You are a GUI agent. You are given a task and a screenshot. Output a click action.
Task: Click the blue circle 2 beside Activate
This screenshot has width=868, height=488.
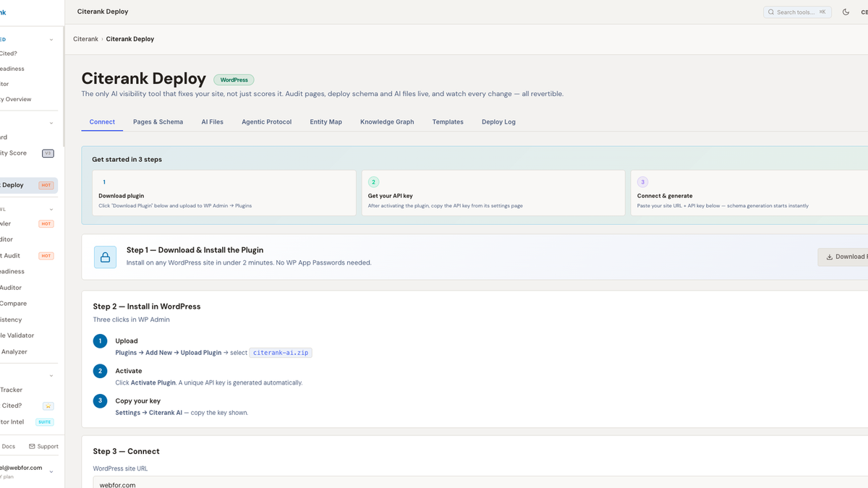pyautogui.click(x=100, y=371)
